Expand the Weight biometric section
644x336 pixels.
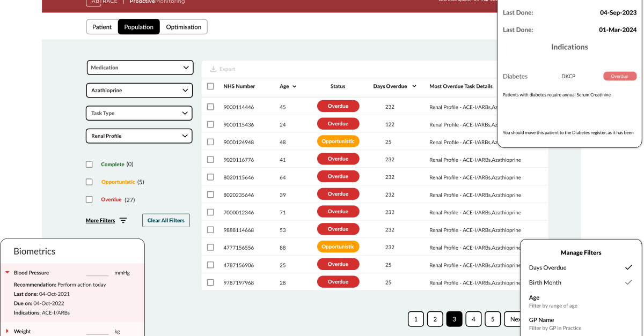pyautogui.click(x=8, y=331)
